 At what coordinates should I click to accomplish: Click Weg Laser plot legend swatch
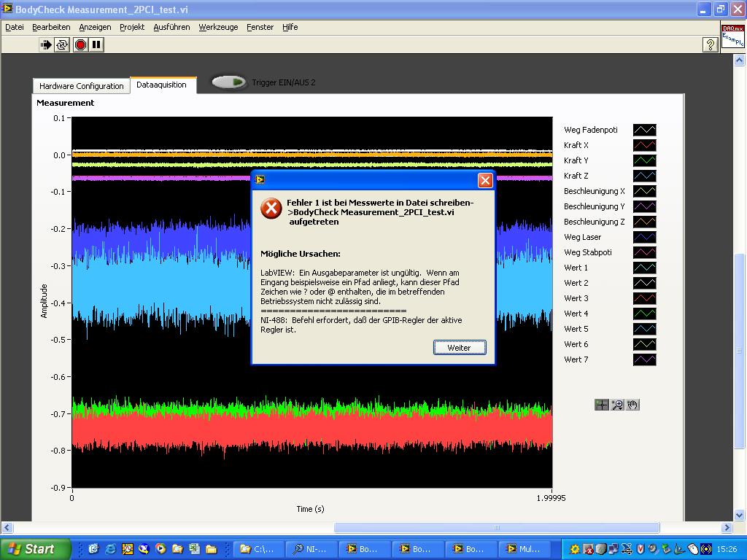click(644, 237)
